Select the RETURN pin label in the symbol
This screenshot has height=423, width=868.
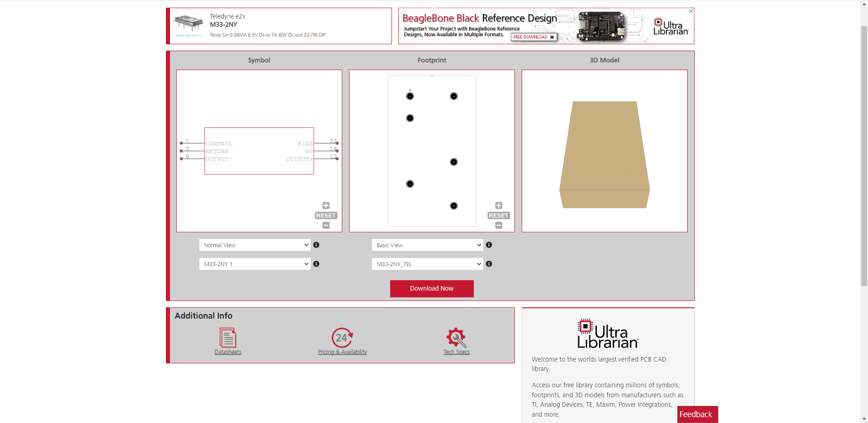[x=217, y=151]
